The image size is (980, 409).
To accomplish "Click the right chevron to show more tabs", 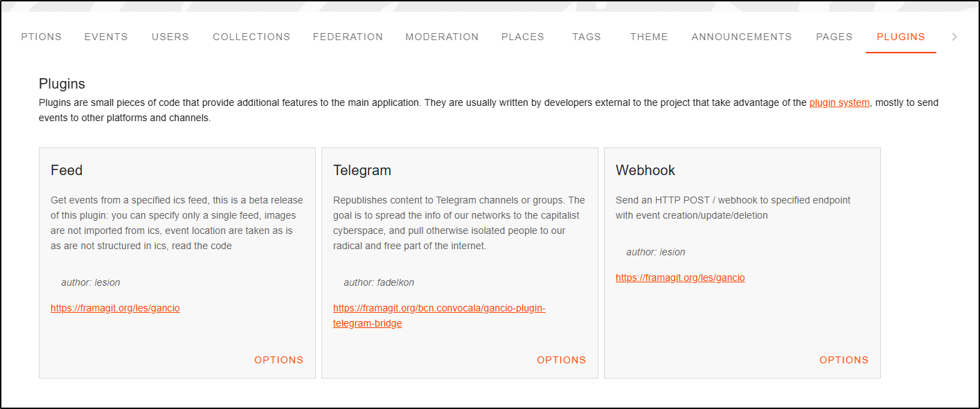I will point(954,37).
